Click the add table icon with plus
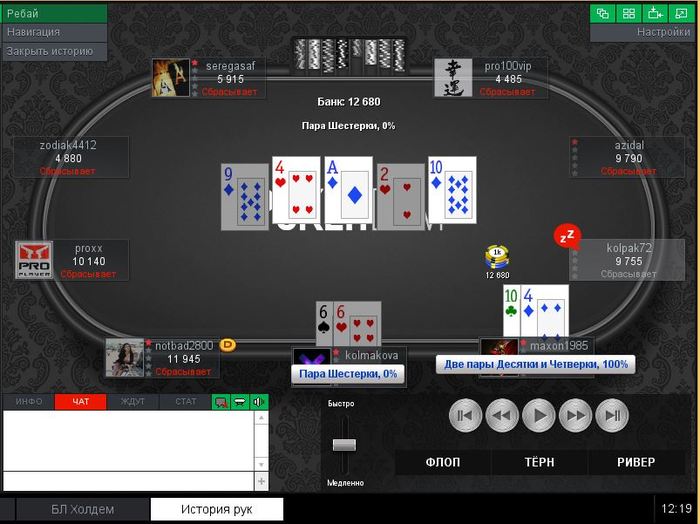700x524 pixels. click(x=655, y=13)
